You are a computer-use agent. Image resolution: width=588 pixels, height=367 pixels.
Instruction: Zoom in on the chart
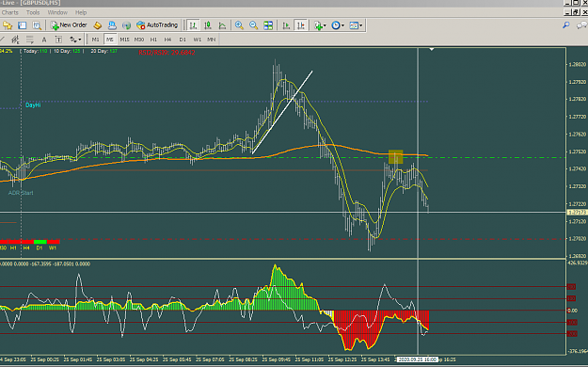click(239, 25)
